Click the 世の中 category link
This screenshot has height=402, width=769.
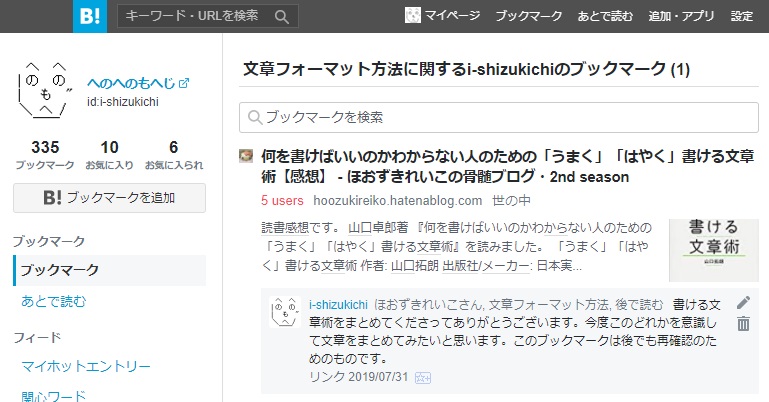click(512, 201)
